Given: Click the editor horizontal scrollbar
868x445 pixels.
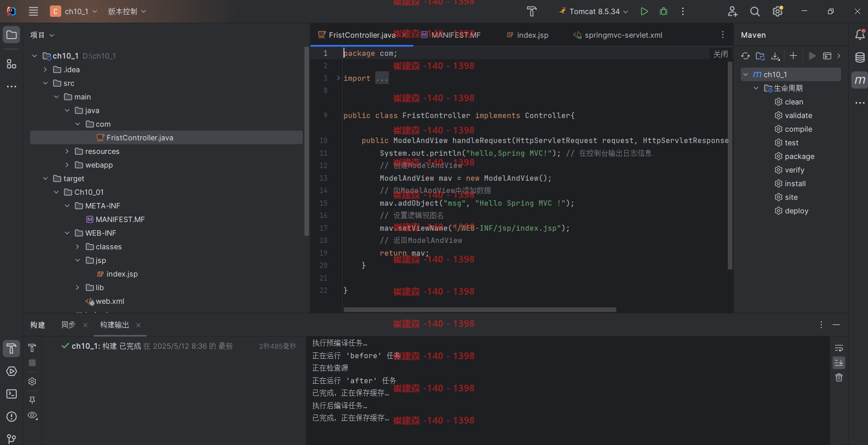Looking at the screenshot, I should pos(480,310).
